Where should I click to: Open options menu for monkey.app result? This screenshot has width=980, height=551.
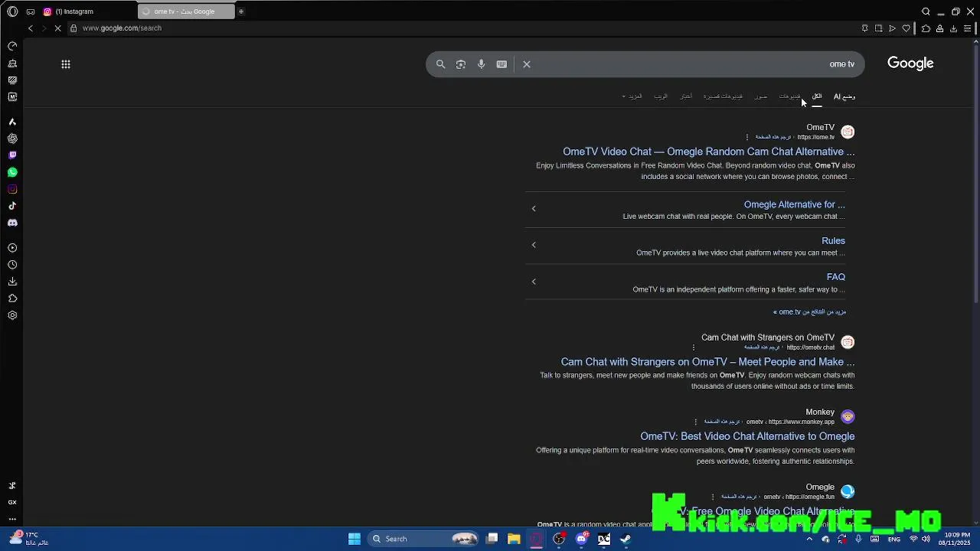696,422
